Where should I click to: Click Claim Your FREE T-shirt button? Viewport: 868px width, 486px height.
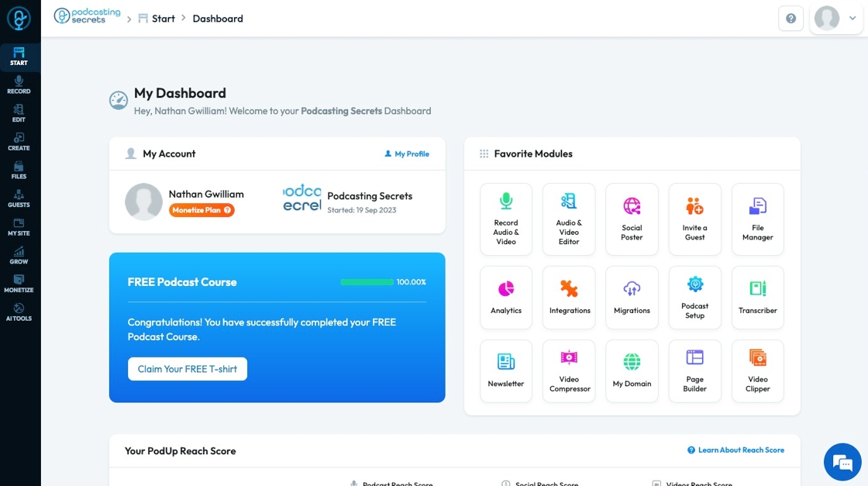pyautogui.click(x=187, y=369)
